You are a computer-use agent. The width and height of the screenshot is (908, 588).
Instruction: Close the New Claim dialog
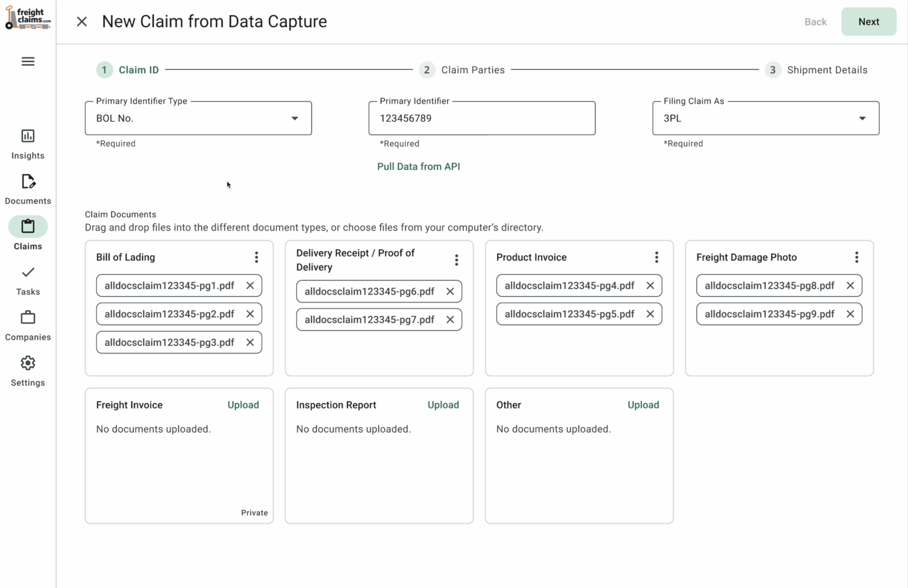click(x=82, y=22)
